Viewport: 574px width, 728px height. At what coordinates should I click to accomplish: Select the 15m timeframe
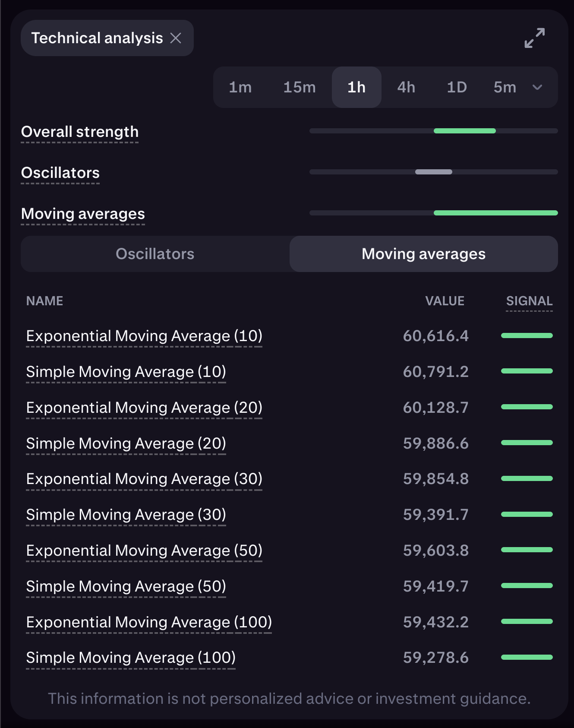[x=299, y=87]
